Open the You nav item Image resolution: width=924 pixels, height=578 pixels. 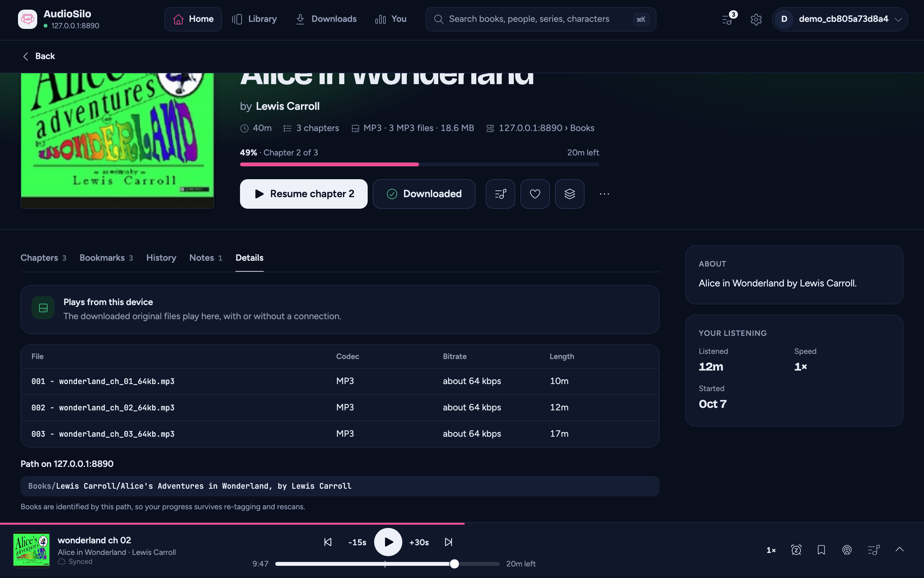click(390, 19)
